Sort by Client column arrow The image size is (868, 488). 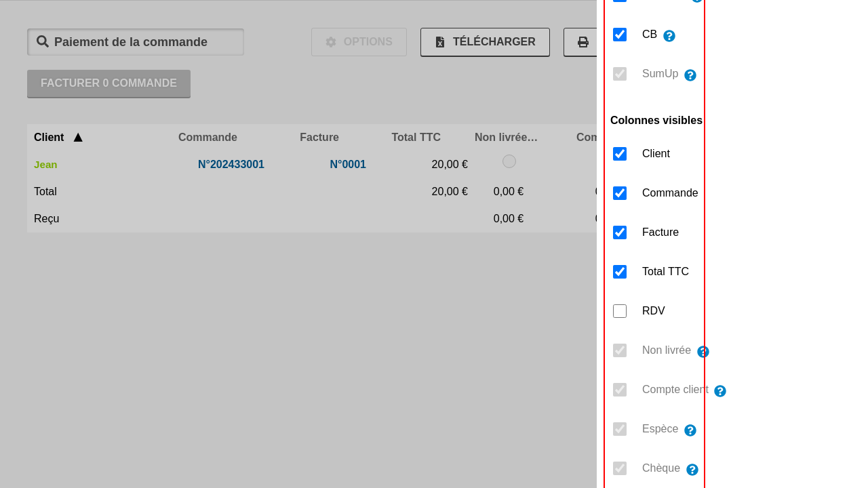tap(78, 138)
